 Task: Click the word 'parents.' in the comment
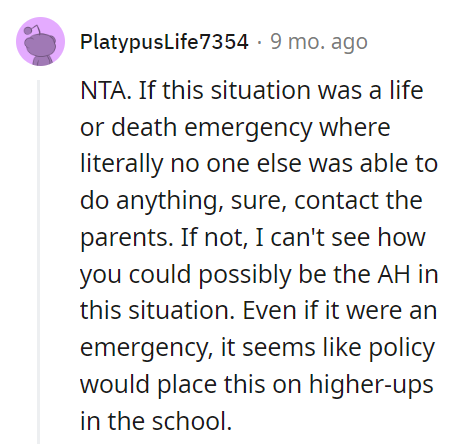(127, 238)
